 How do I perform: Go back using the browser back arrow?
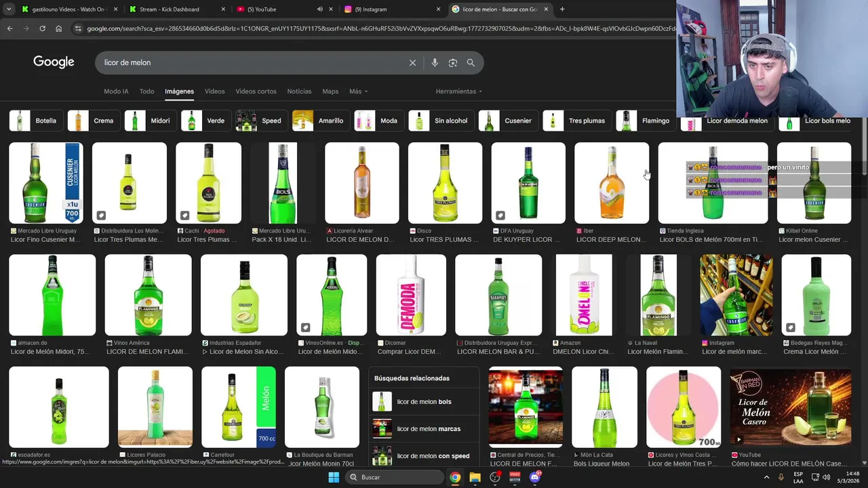9,28
